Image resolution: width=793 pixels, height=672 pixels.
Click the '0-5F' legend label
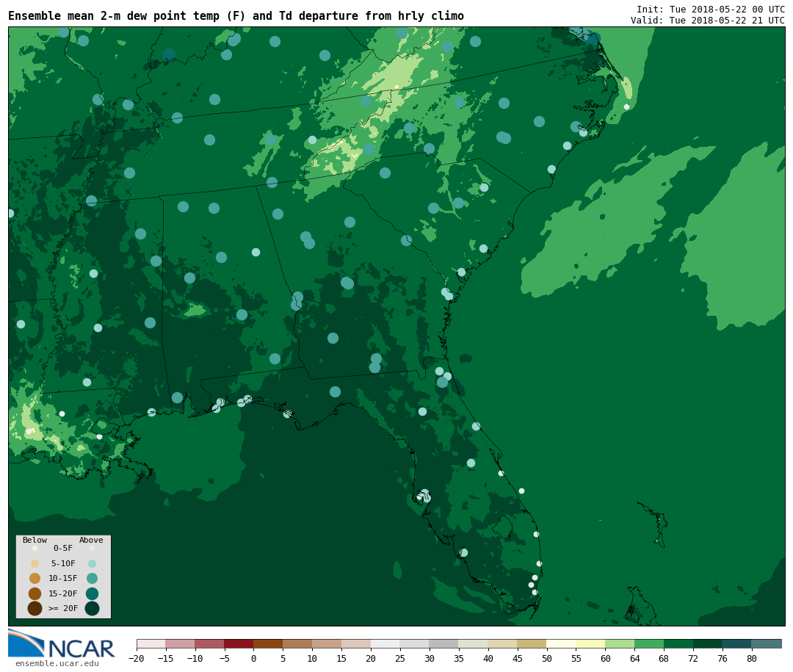63,548
